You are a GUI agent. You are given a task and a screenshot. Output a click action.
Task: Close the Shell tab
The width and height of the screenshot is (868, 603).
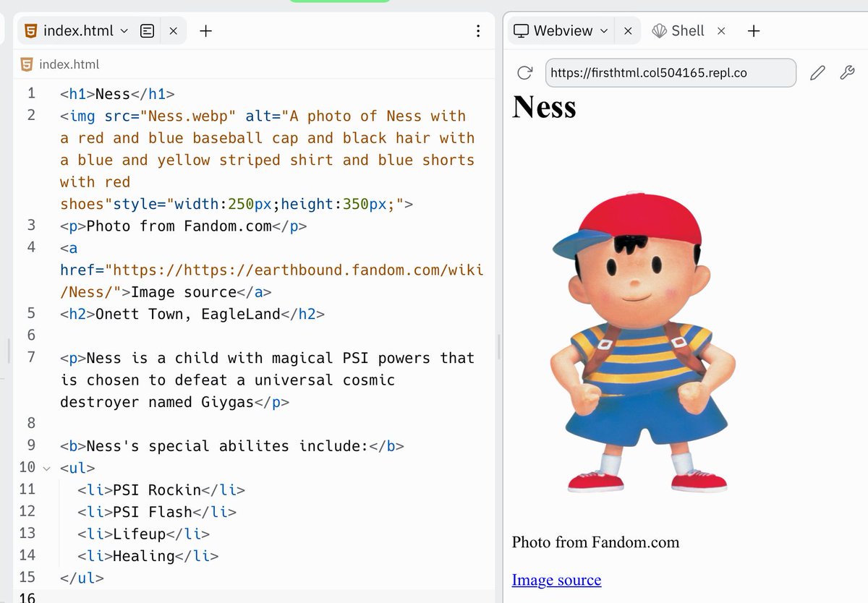click(x=721, y=31)
